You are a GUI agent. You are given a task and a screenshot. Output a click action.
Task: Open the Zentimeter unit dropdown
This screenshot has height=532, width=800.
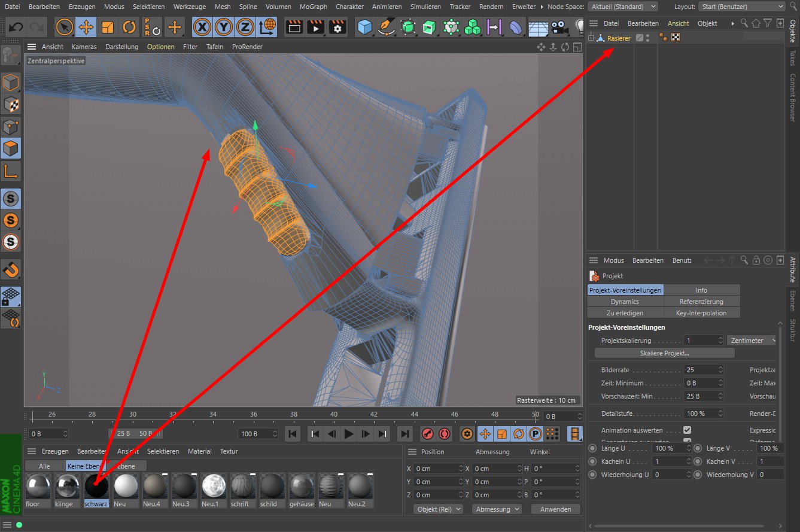752,341
